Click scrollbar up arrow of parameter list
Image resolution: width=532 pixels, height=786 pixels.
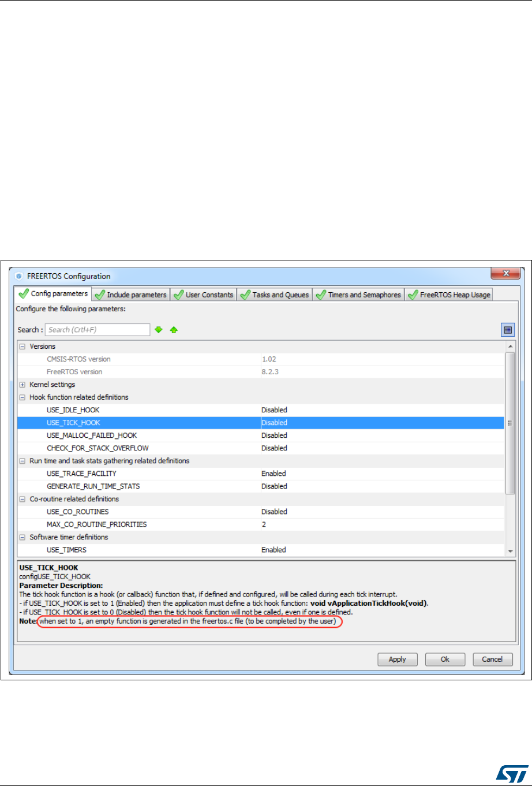pos(509,346)
